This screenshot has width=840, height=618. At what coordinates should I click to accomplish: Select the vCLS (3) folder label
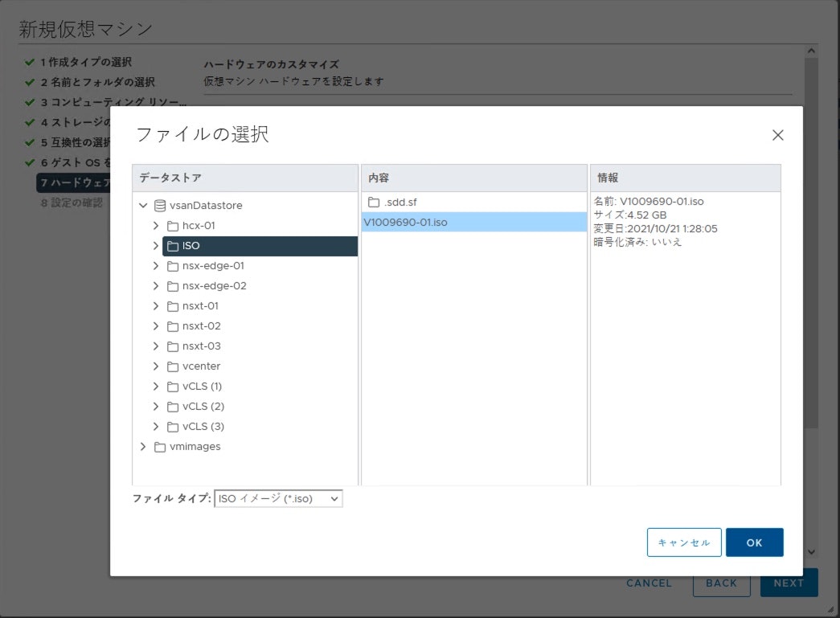point(203,426)
